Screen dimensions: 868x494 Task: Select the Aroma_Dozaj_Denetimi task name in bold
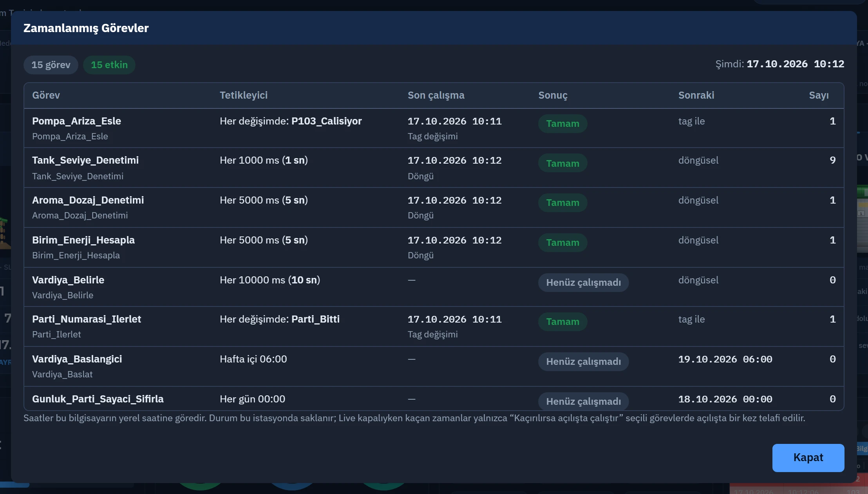88,200
